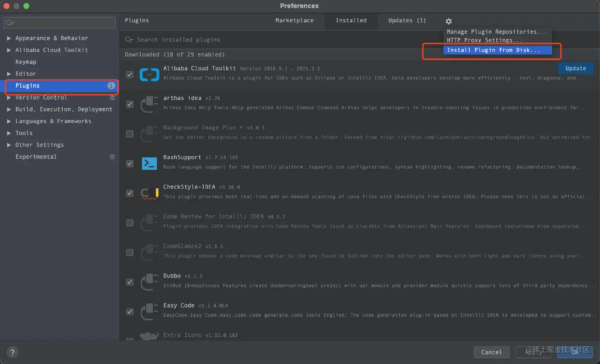Click the magnifier icon beside Search installed plugins
This screenshot has height=364, width=600.
click(129, 40)
